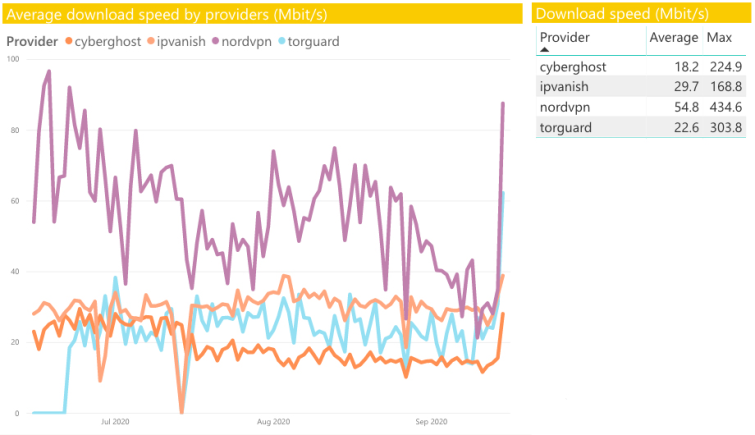755x435 pixels.
Task: Select the nordvpn row in table
Action: 641,107
